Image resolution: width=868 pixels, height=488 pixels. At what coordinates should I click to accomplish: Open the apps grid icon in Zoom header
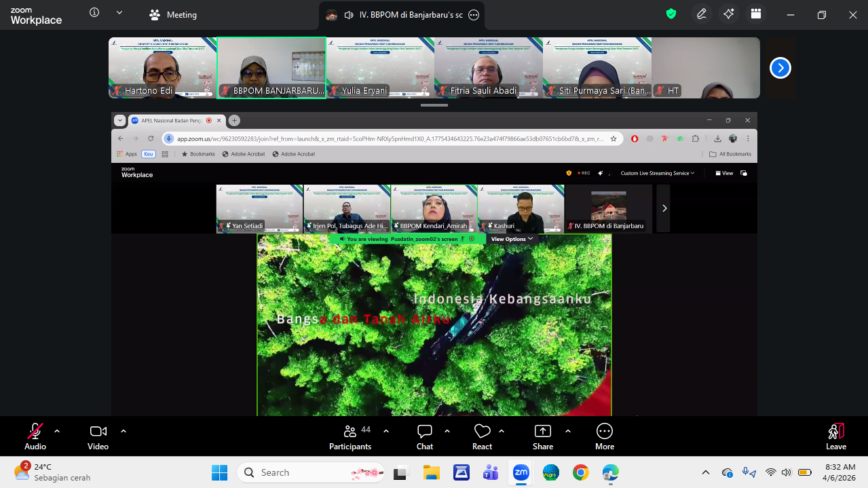click(x=755, y=14)
